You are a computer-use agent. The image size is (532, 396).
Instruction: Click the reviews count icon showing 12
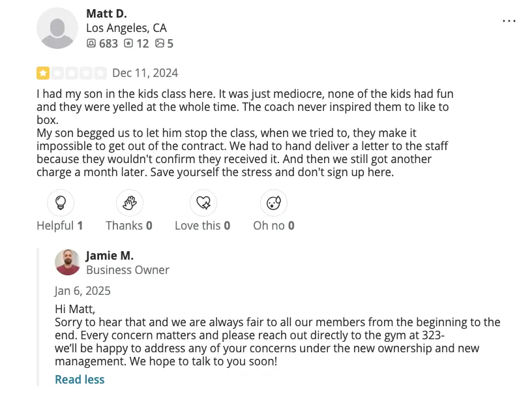coord(128,44)
